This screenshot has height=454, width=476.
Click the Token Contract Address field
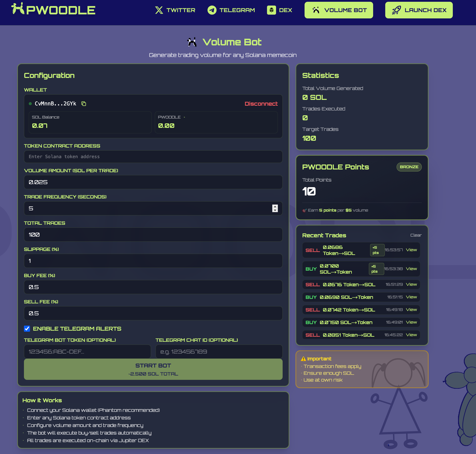click(153, 157)
